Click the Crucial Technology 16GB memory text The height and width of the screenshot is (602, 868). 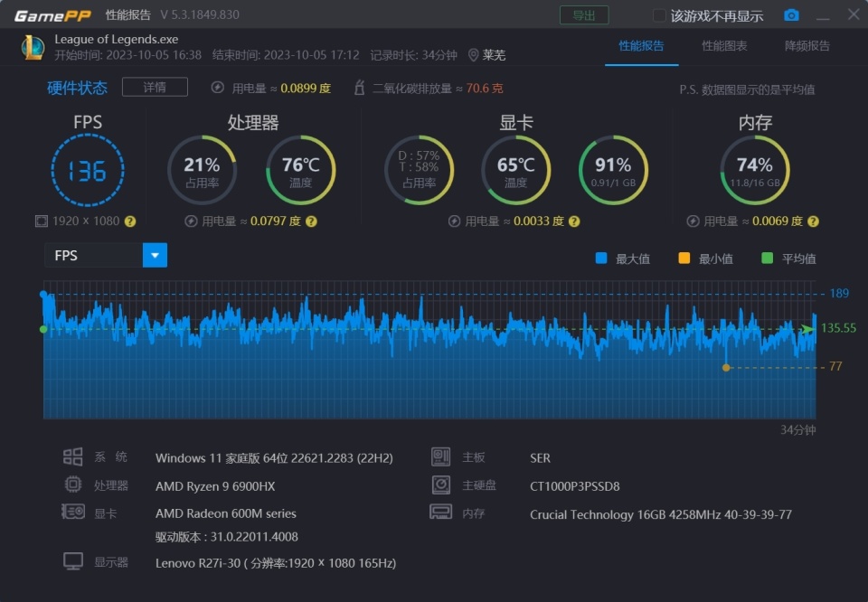(x=661, y=514)
